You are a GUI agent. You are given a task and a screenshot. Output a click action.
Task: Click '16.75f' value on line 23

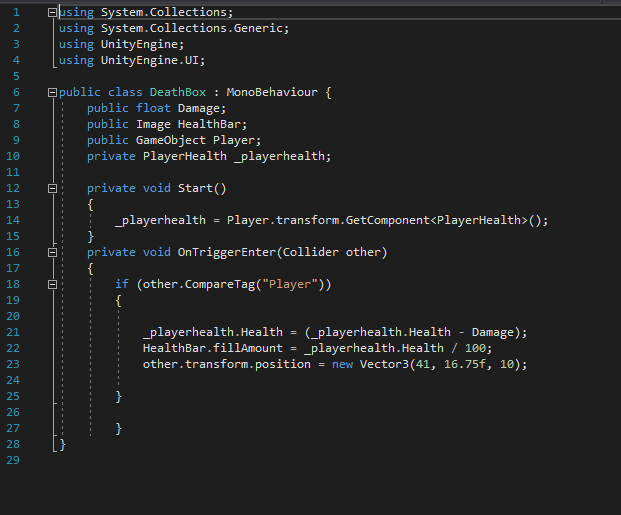(465, 364)
